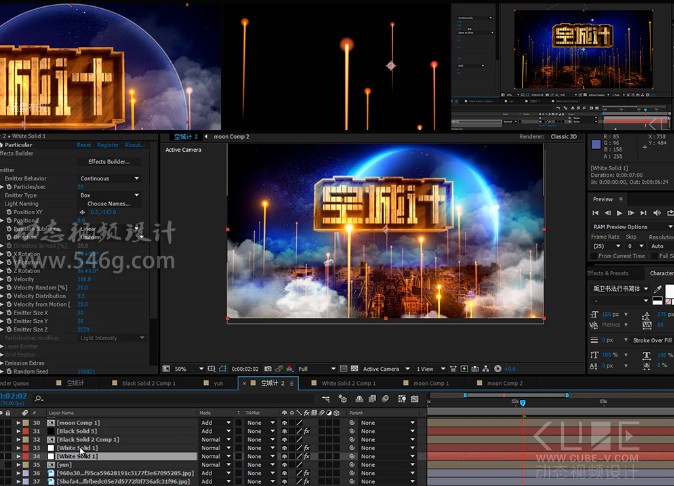Screen dimensions: 674x486
Task: Toggle the fx switch on layer 36 jpg
Action: click(307, 473)
